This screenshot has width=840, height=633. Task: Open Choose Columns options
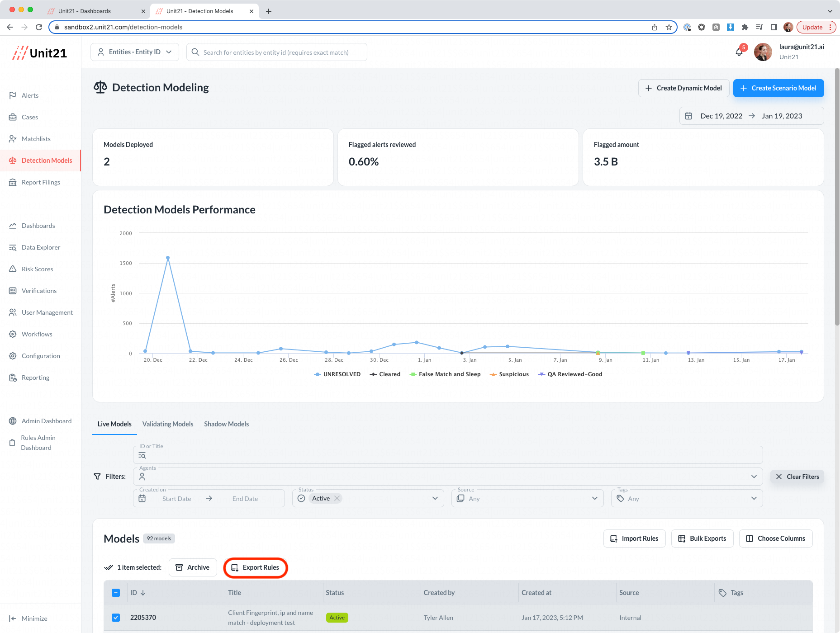coord(776,539)
